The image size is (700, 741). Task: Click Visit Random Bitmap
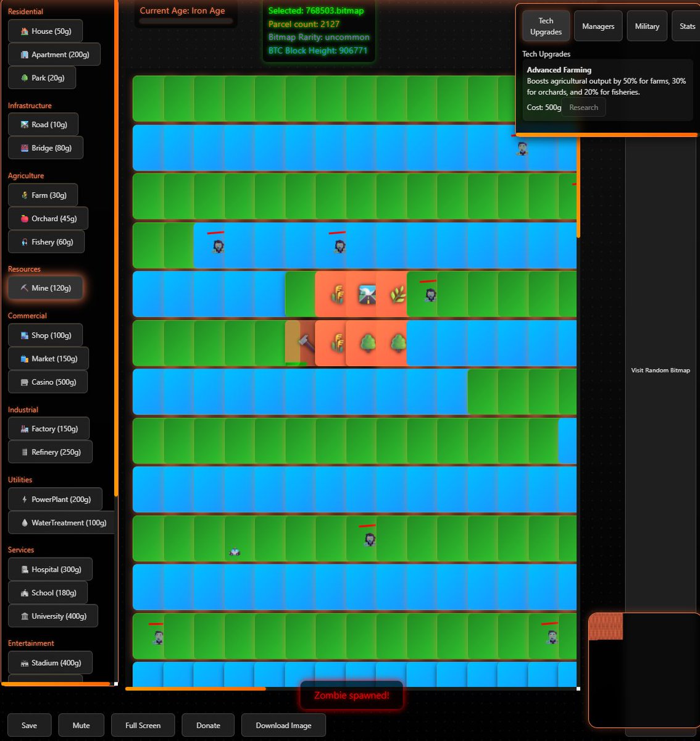point(660,371)
